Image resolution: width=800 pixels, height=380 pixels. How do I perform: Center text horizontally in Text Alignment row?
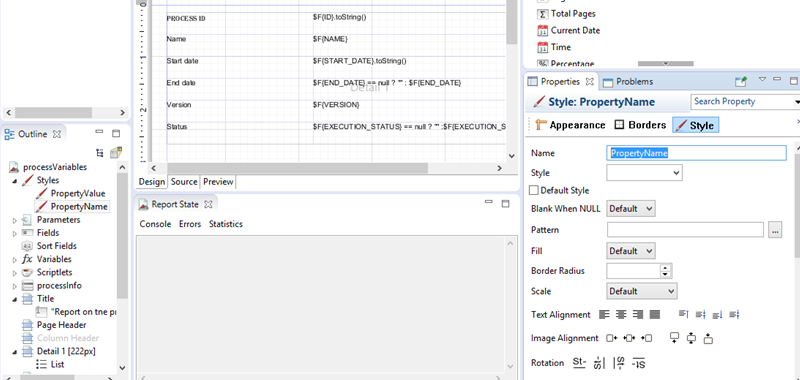[x=621, y=314]
